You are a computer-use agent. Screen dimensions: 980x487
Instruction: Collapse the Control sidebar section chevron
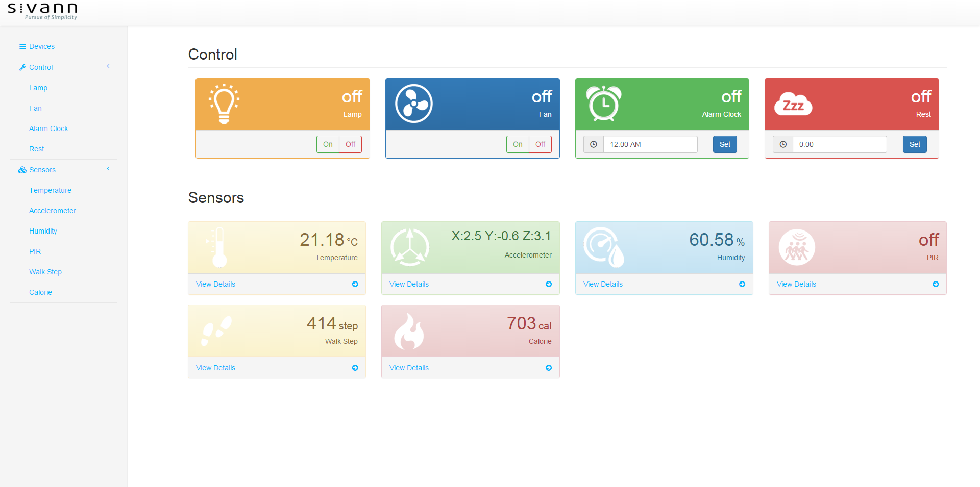(x=108, y=66)
